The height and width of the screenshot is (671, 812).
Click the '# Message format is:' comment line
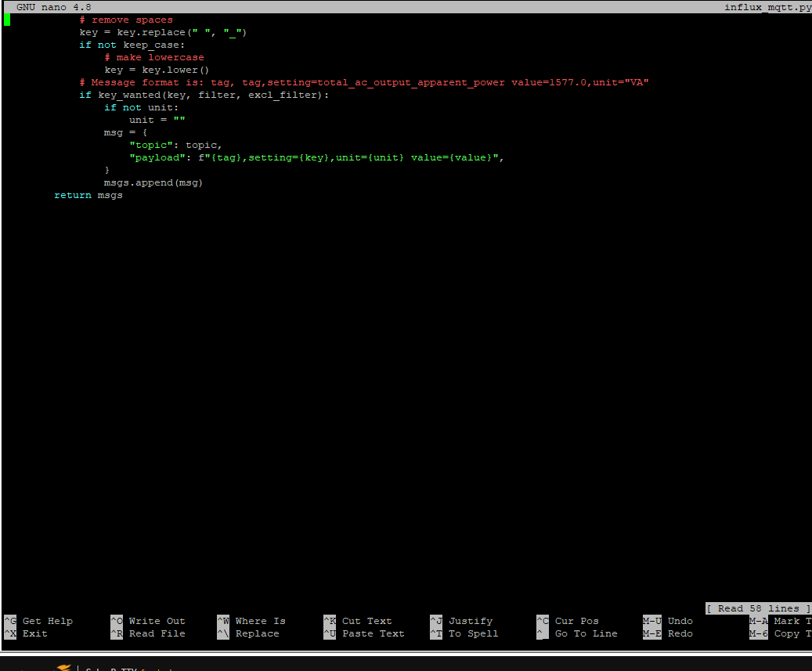[x=364, y=82]
